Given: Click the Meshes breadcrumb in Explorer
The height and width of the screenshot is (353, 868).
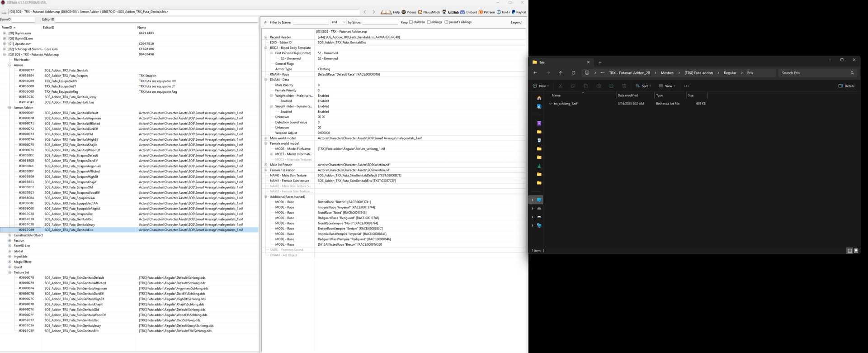Looking at the screenshot, I should 667,73.
